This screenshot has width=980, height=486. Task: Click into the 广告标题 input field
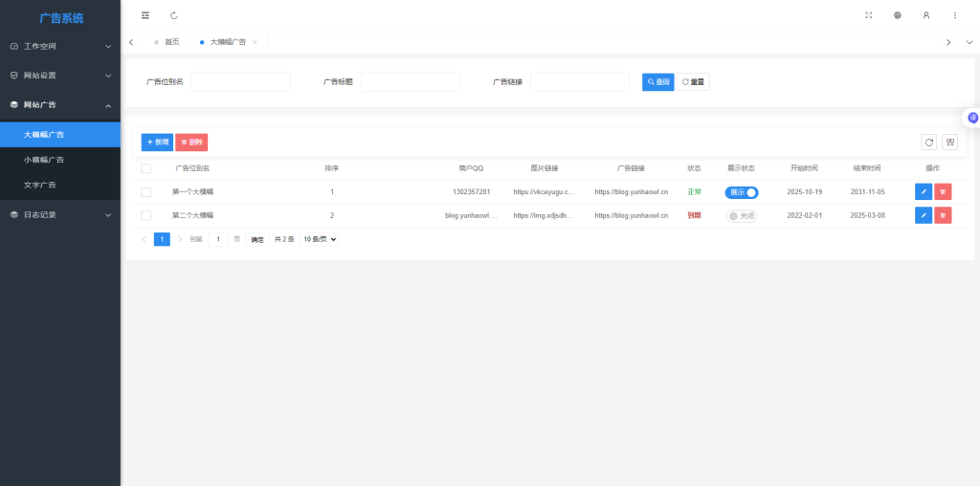410,82
